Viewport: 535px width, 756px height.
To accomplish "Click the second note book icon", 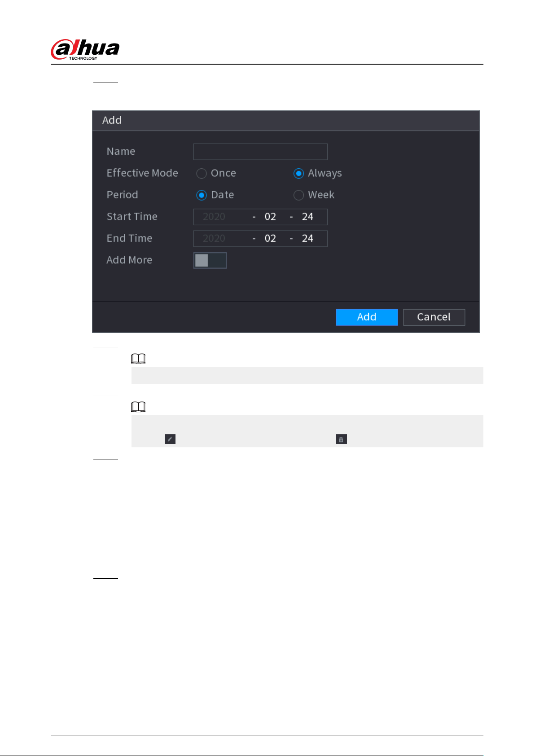I will (x=138, y=406).
